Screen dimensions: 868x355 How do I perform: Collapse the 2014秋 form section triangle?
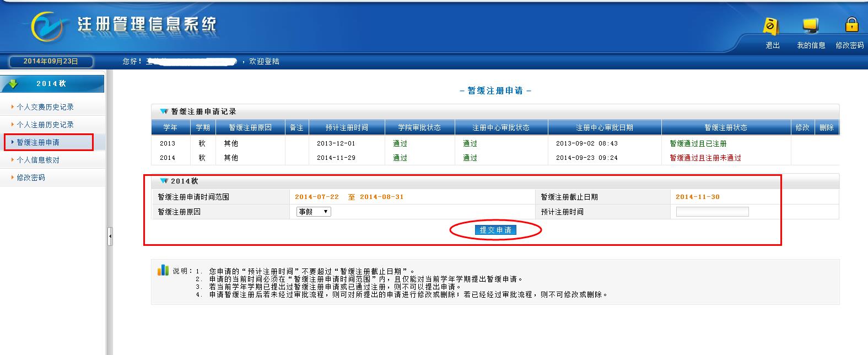click(x=164, y=181)
